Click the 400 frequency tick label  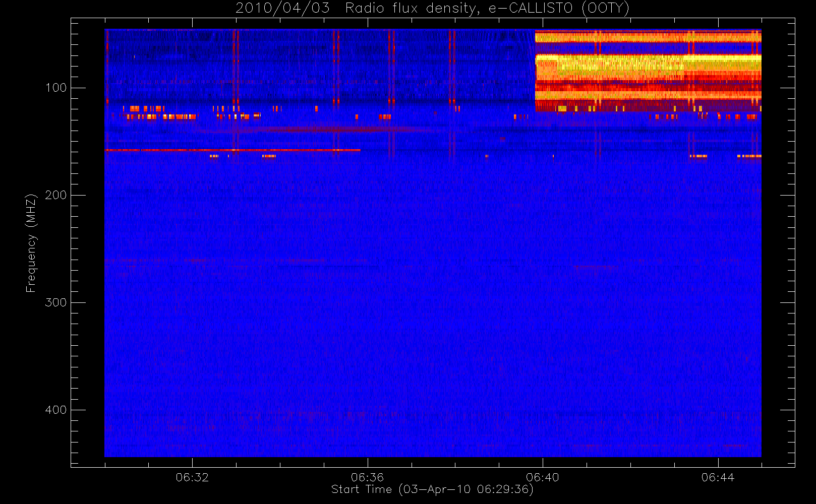tap(56, 410)
